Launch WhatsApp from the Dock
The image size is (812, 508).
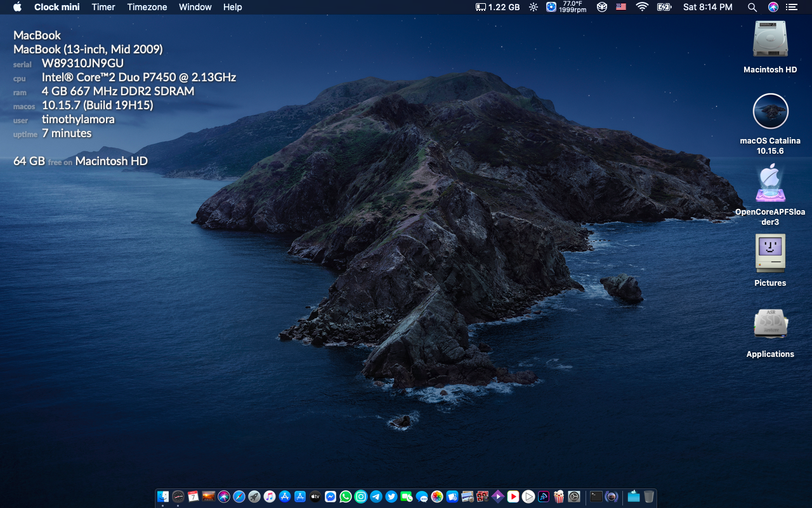[346, 497]
